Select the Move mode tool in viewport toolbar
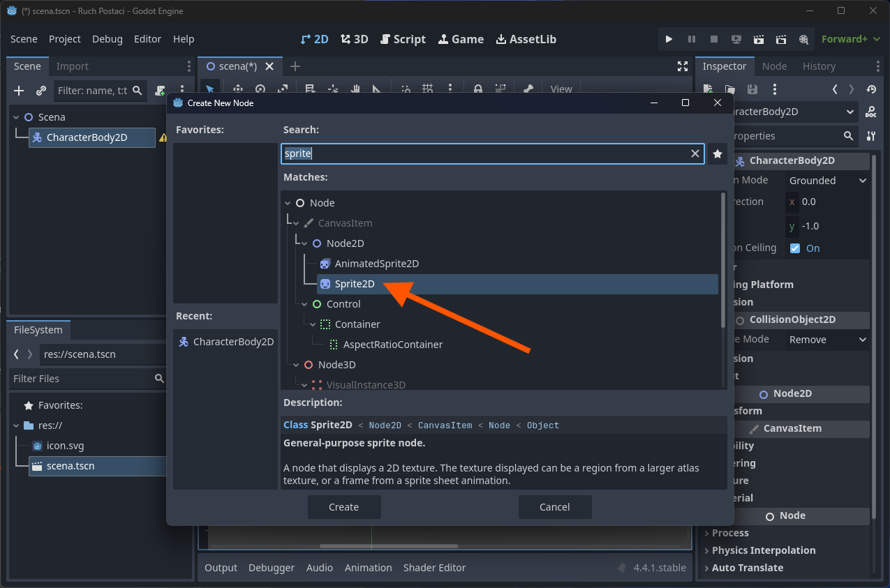The height and width of the screenshot is (588, 890). (237, 89)
